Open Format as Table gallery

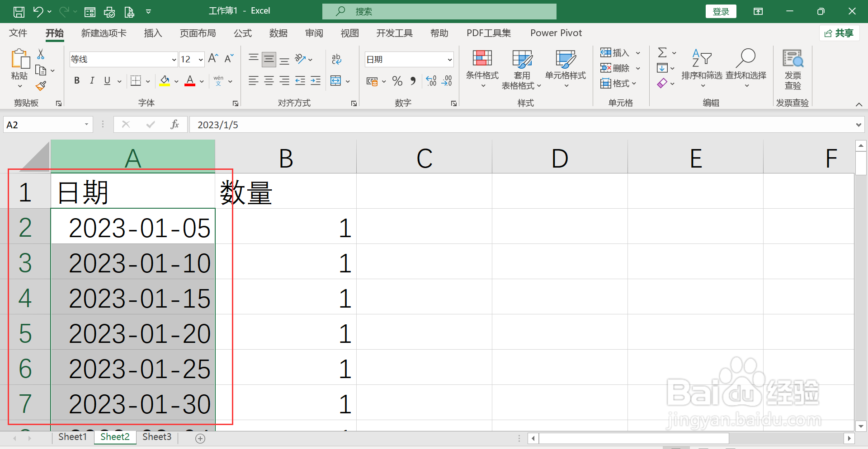(x=522, y=69)
